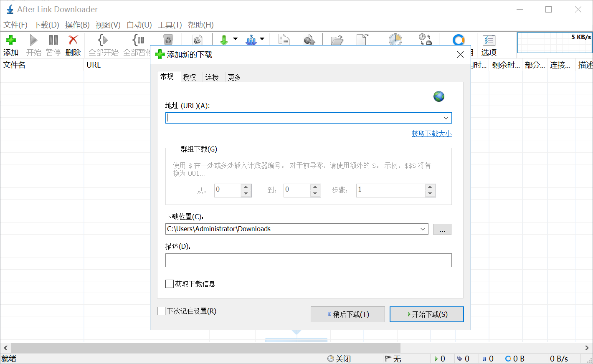Click the fingerprint toolbar icon
Viewport: 593px width, 364px height.
pyautogui.click(x=198, y=40)
